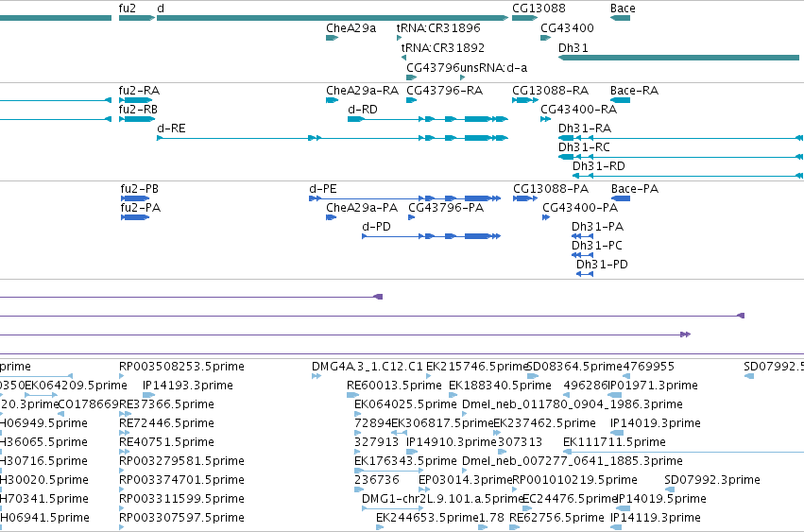Click the Bace-PA protein label
This screenshot has height=532, width=804.
(635, 189)
